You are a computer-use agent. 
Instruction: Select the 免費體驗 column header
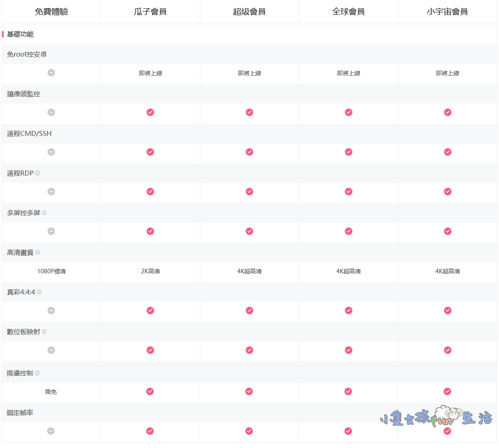click(51, 12)
